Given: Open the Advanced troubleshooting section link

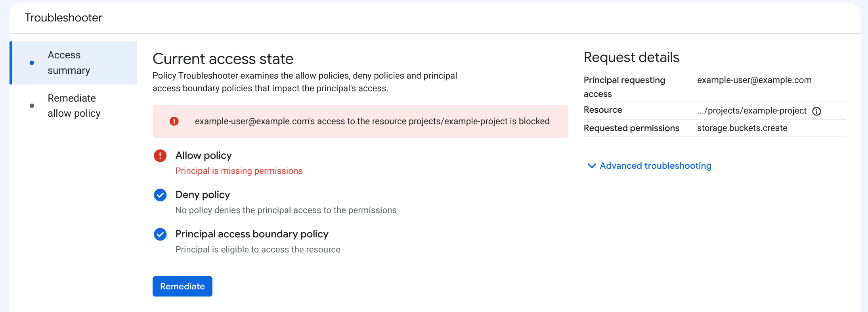Looking at the screenshot, I should [656, 166].
